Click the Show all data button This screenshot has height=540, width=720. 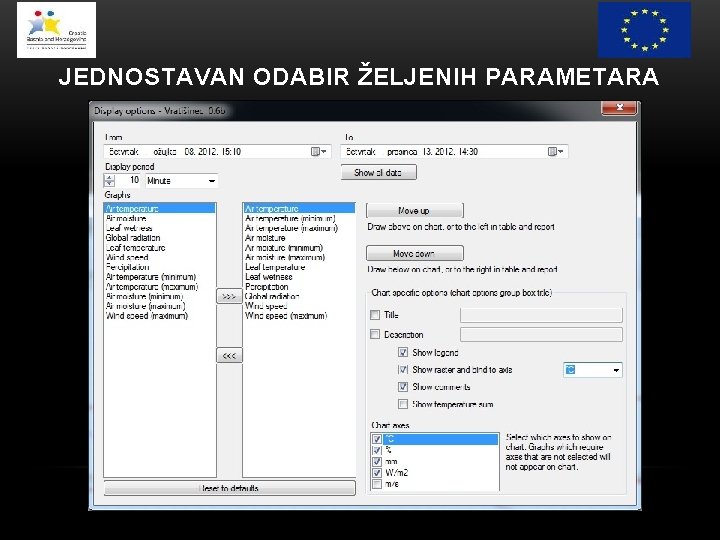(x=378, y=173)
